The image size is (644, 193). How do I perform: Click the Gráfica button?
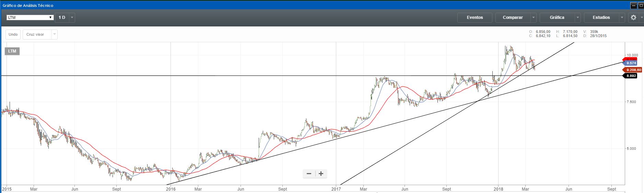557,18
